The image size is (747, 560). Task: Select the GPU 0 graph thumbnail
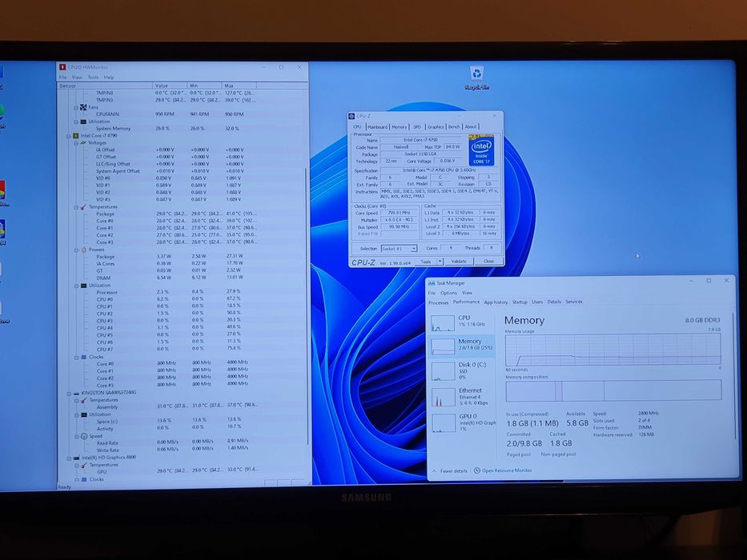pos(443,422)
